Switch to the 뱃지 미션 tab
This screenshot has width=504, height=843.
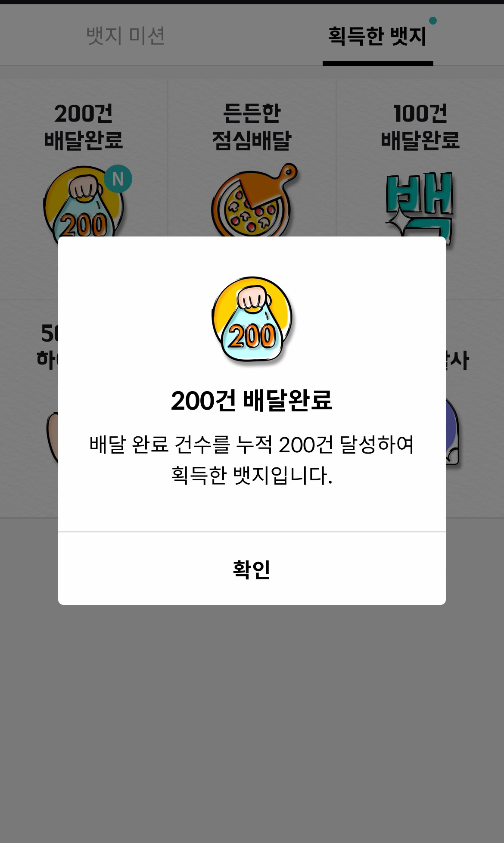click(125, 36)
